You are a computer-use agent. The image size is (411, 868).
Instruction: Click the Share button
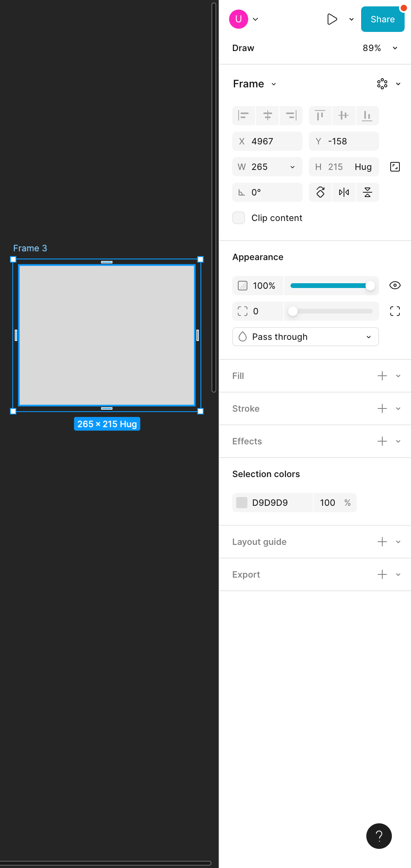pyautogui.click(x=383, y=19)
